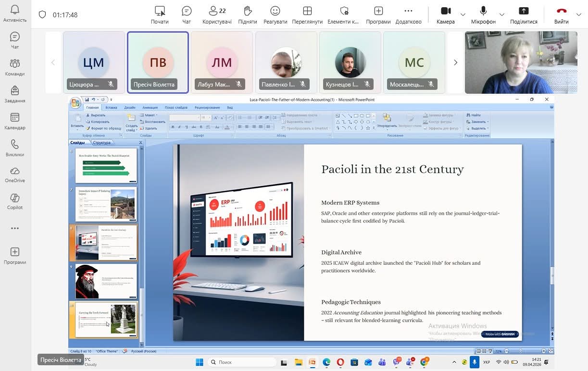Open OneDrive from the left sidebar
The image size is (588, 371).
click(15, 174)
